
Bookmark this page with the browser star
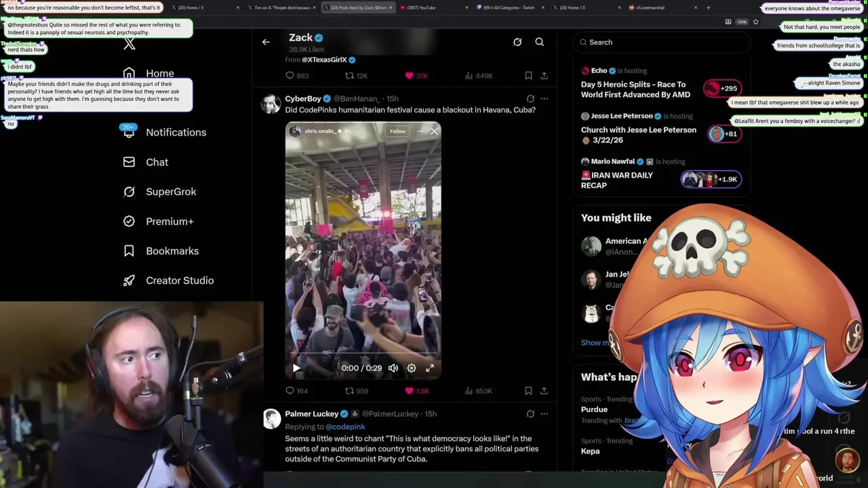tap(755, 22)
